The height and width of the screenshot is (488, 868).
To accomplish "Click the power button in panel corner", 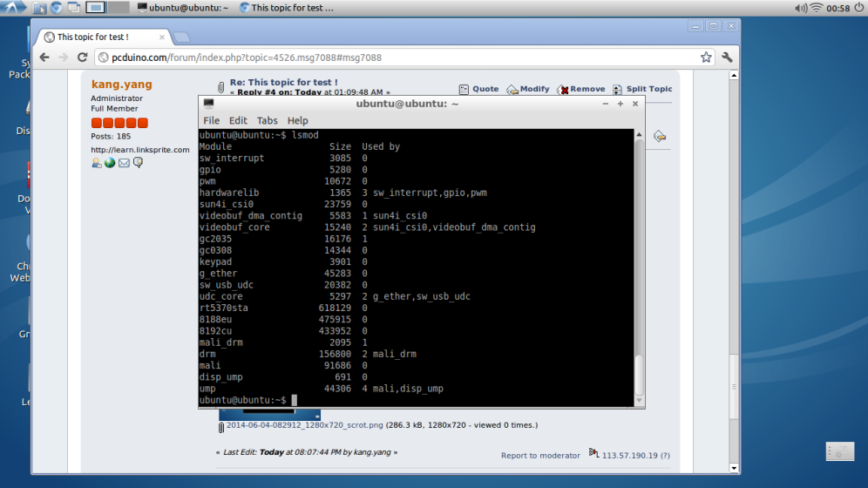I will (858, 8).
